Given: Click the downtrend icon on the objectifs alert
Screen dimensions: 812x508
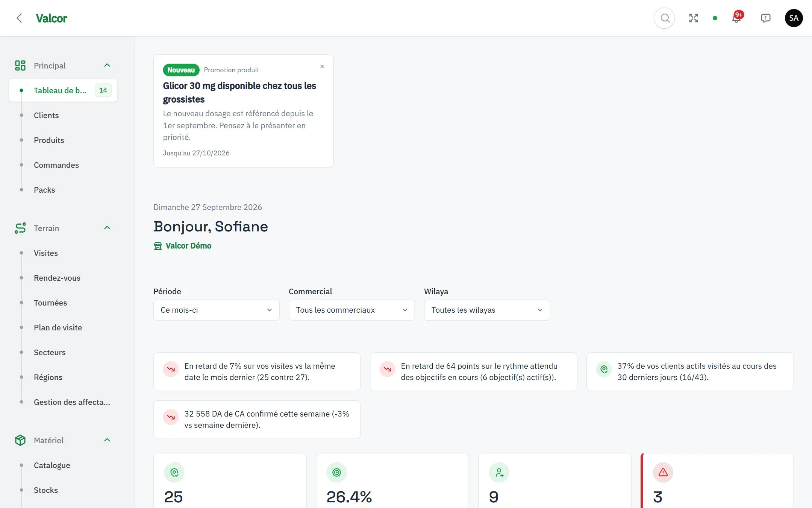Looking at the screenshot, I should tap(388, 369).
